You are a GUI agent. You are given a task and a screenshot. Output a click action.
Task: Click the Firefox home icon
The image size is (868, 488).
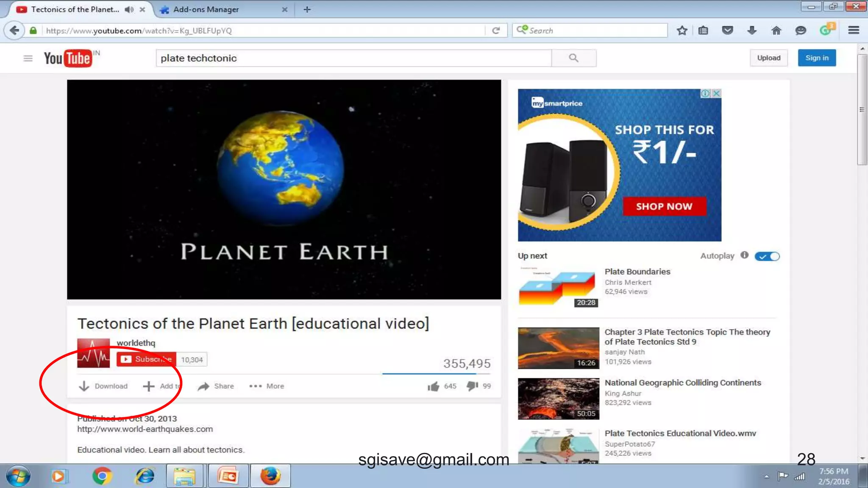click(776, 30)
